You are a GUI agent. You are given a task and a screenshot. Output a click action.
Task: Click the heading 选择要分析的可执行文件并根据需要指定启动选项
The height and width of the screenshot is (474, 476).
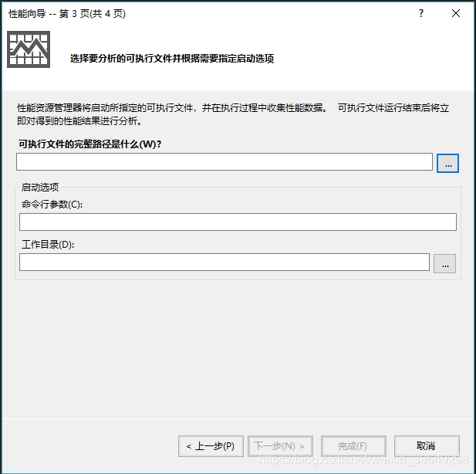coord(172,59)
